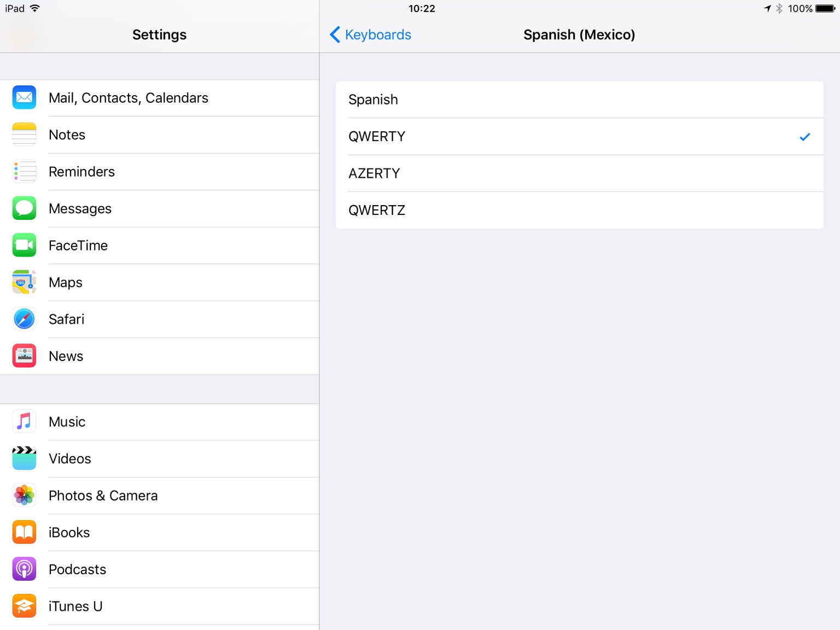Tap the Spanish (Mexico) title
Viewport: 840px width, 630px height.
[x=579, y=35]
